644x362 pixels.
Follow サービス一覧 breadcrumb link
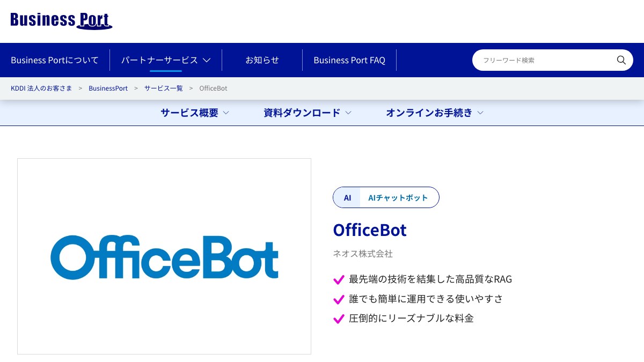click(164, 88)
